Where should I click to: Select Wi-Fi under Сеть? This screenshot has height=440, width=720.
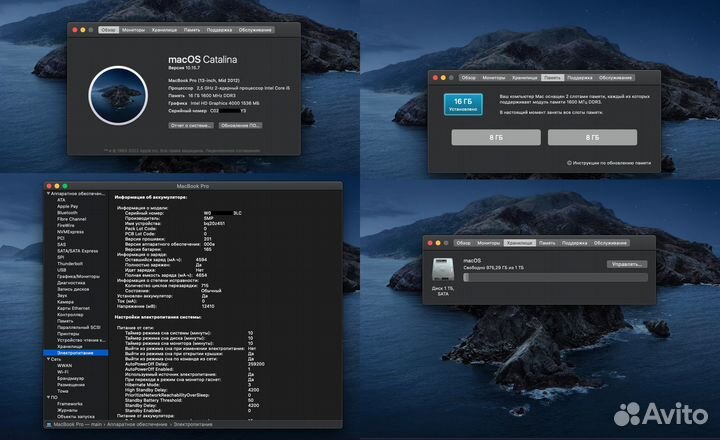pos(63,372)
